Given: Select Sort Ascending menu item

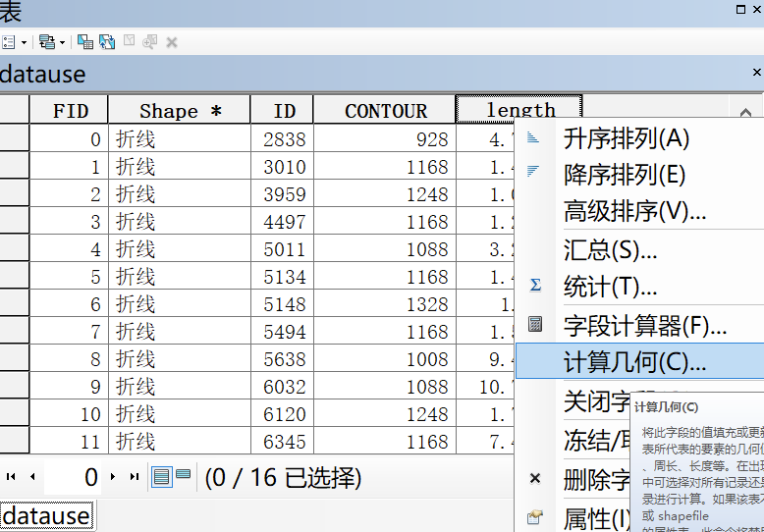Looking at the screenshot, I should 639,138.
